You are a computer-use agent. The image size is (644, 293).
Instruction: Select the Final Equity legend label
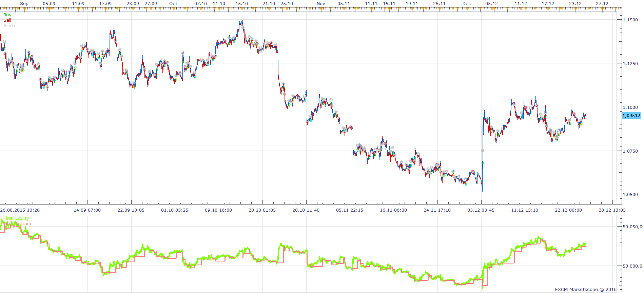16,218
